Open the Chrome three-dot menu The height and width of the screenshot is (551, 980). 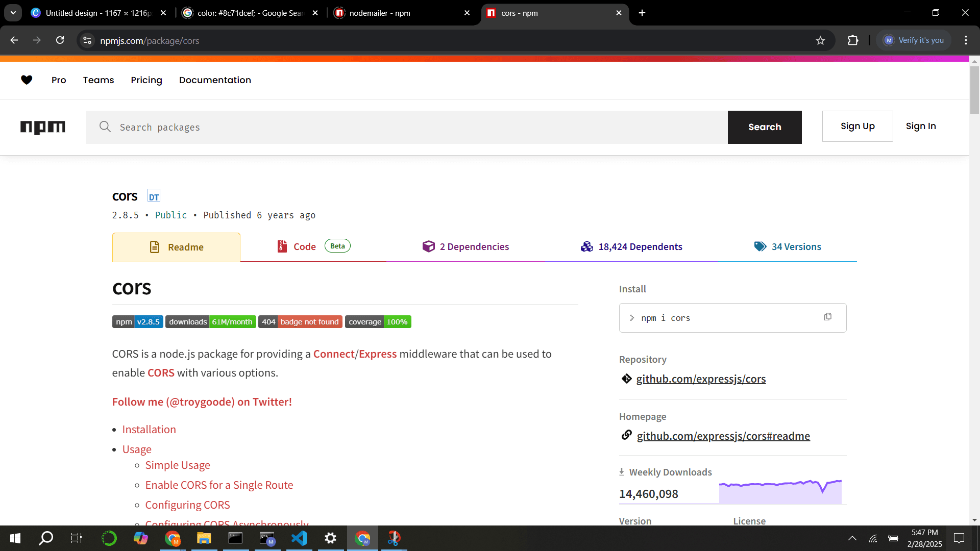[x=966, y=40]
